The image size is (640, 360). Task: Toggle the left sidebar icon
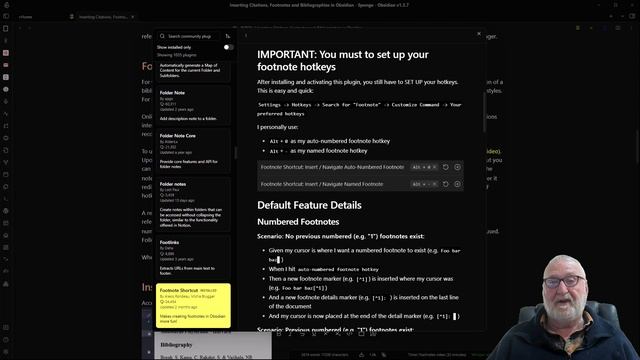point(6,16)
